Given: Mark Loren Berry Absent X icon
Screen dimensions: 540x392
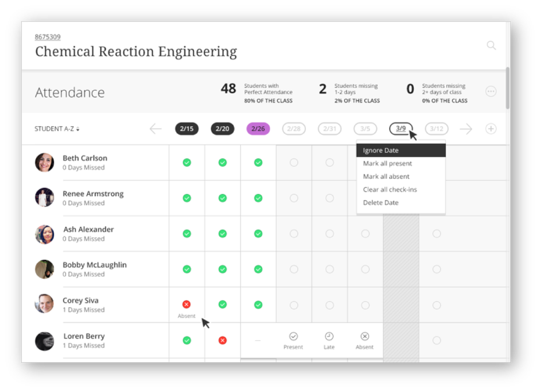Looking at the screenshot, I should coord(365,336).
